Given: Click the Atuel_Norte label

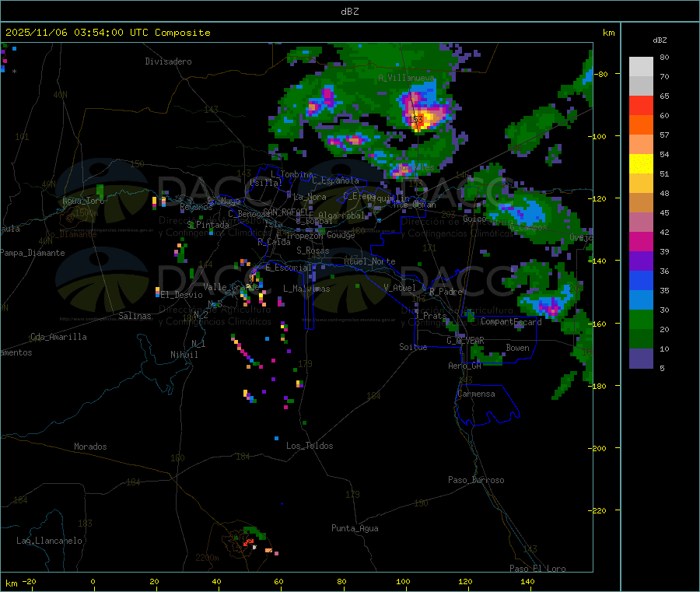Looking at the screenshot, I should click(x=369, y=261).
